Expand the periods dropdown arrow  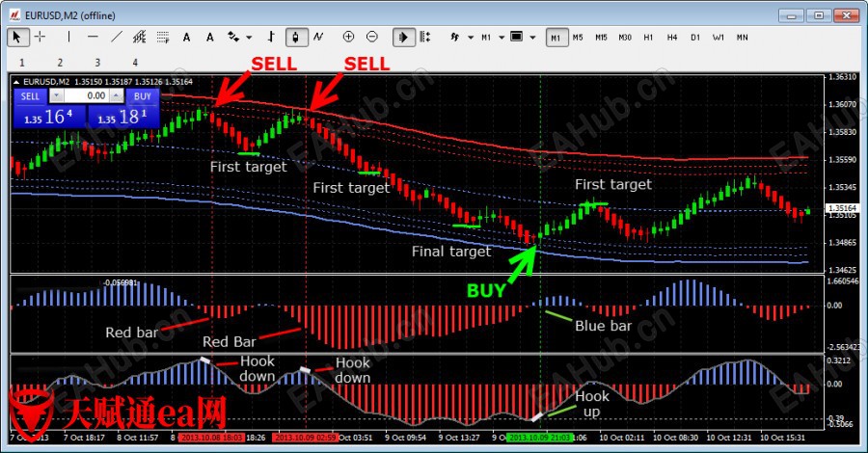[502, 38]
